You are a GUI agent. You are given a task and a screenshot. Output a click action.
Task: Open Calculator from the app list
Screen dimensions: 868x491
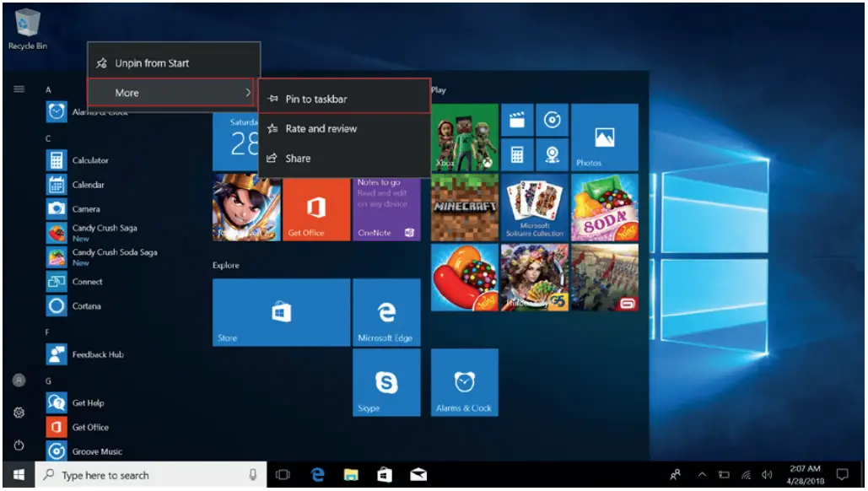coord(90,160)
